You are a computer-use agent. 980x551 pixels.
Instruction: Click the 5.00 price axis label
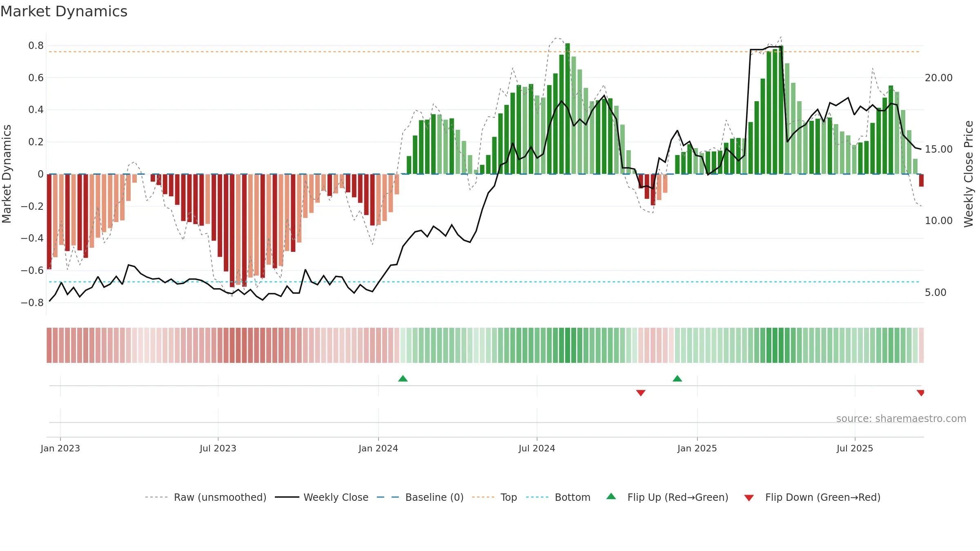pyautogui.click(x=935, y=293)
